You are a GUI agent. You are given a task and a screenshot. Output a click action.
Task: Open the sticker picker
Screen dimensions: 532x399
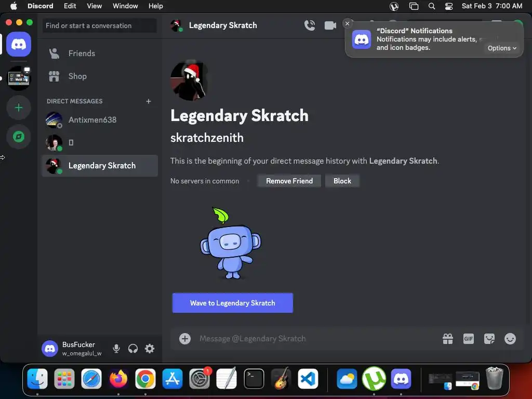tap(489, 339)
